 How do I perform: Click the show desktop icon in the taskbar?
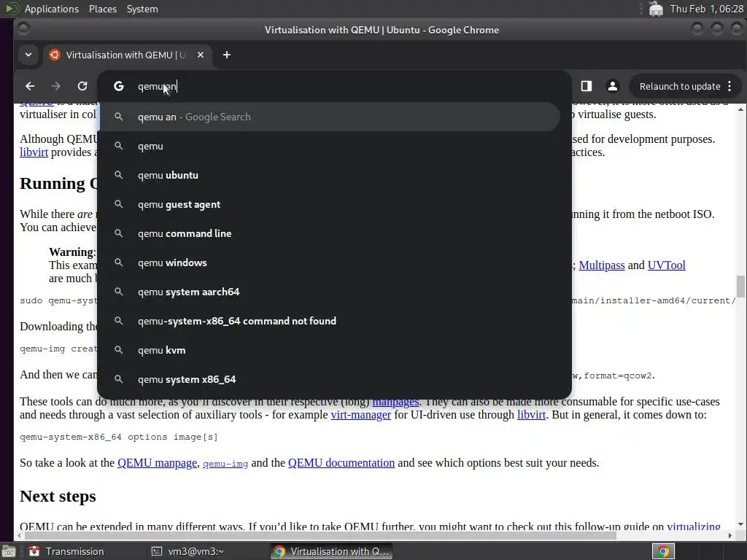9,551
